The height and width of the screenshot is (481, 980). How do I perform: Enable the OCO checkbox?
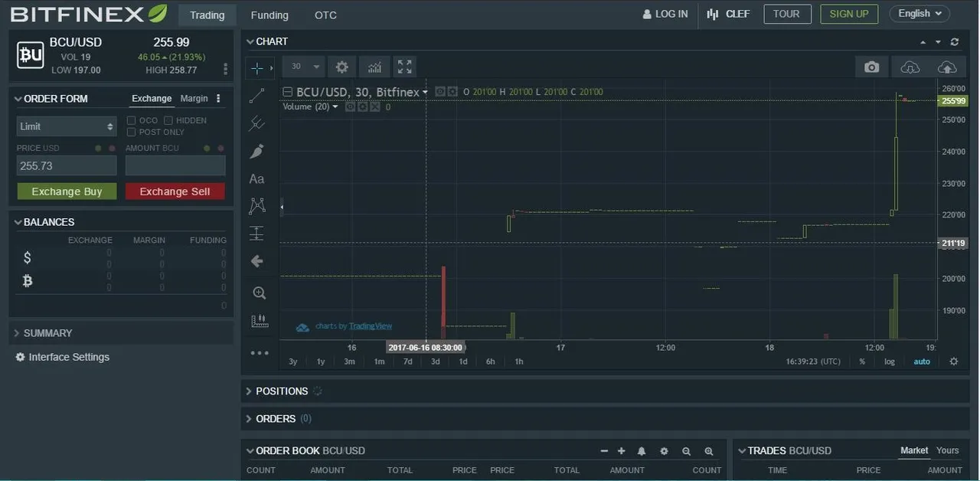tap(132, 120)
